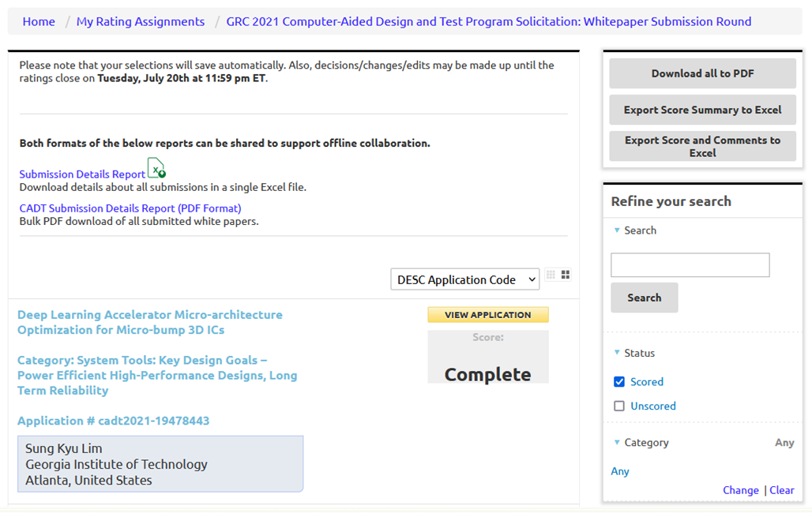Download Submission Details Report via Excel icon

click(x=155, y=167)
